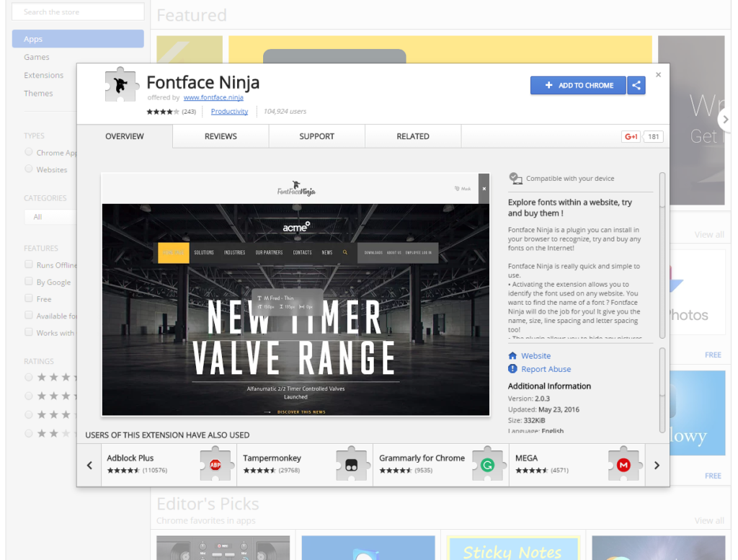Select Apps in the store sidebar
The height and width of the screenshot is (560, 738).
click(x=78, y=39)
